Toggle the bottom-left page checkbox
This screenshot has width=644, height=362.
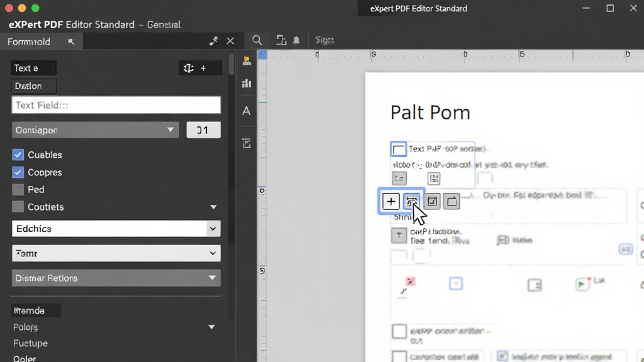pyautogui.click(x=399, y=357)
